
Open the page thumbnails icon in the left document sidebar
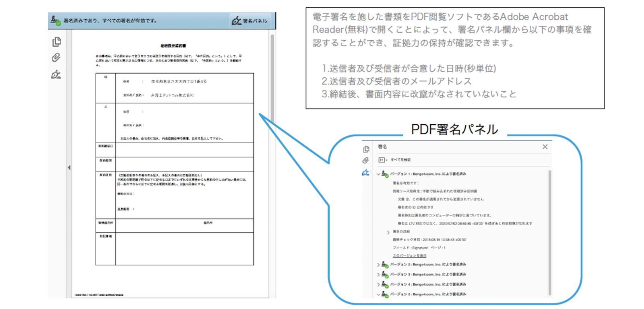coord(57,41)
